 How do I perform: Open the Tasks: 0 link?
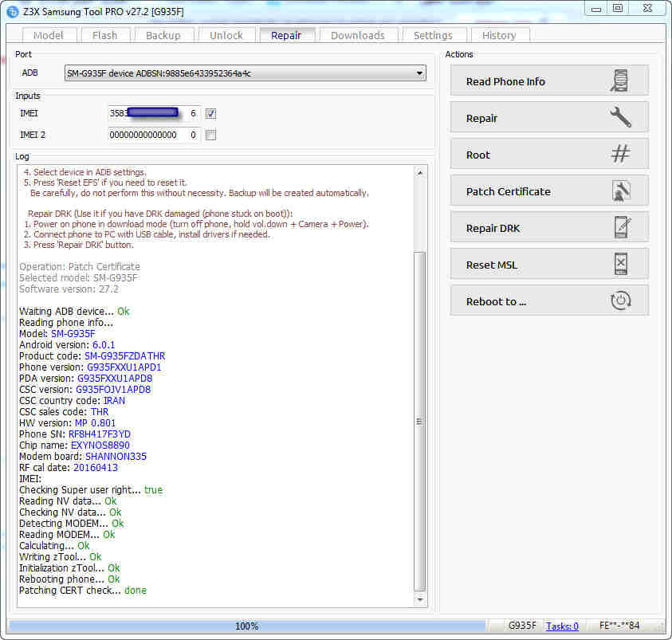point(562,626)
